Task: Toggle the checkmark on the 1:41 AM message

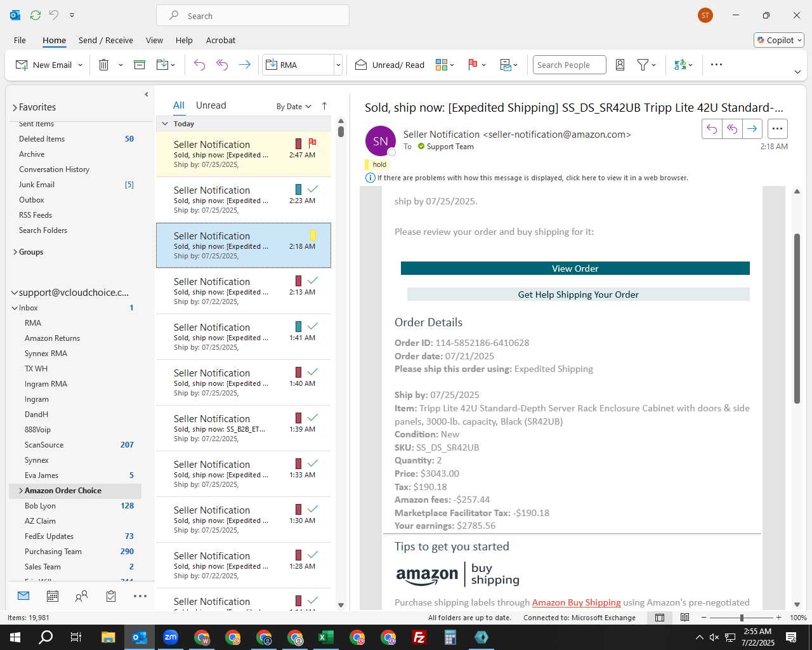Action: 313,326
